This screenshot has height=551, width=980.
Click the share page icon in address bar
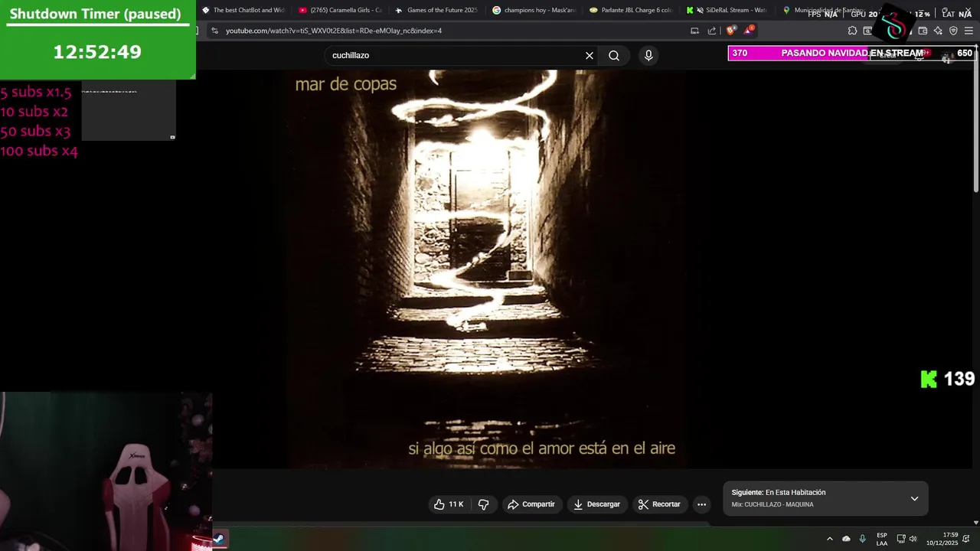pos(712,31)
